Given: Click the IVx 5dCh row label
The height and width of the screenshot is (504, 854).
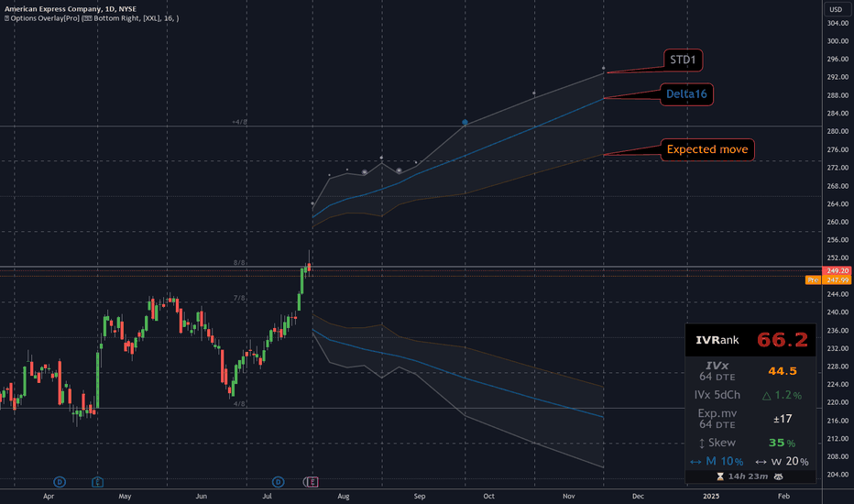Looking at the screenshot, I should pyautogui.click(x=717, y=395).
